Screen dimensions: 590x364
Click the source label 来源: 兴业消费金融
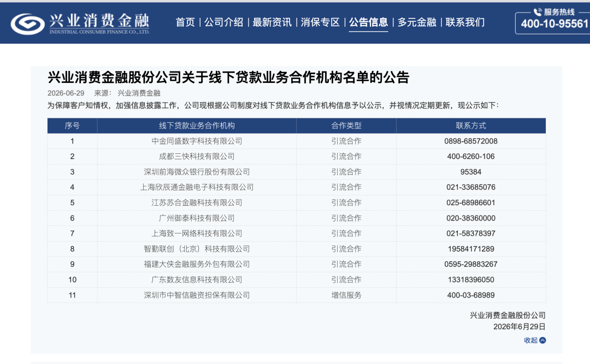click(127, 93)
